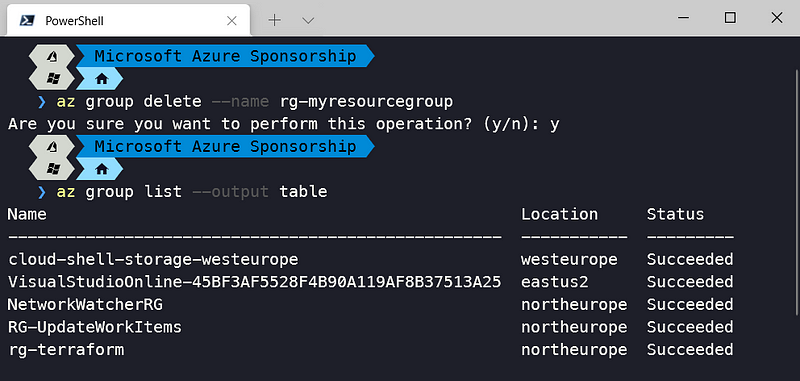Close the terminal window
The image size is (800, 381).
tap(777, 18)
